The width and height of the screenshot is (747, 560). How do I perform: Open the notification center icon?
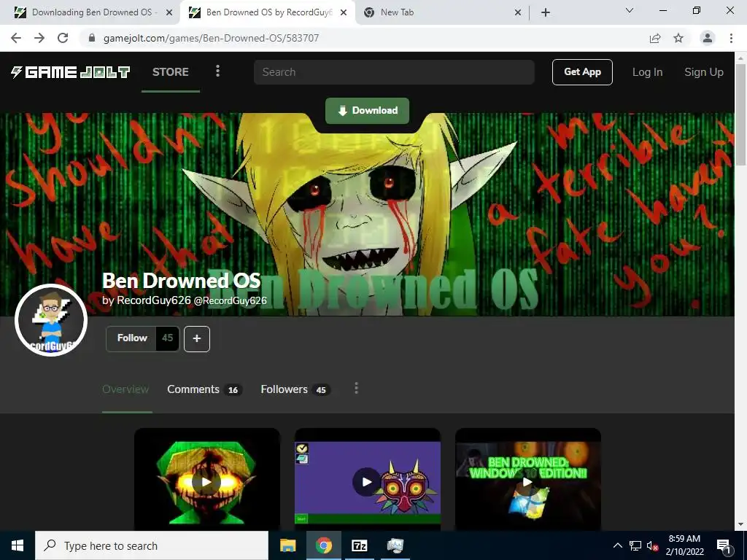[724, 545]
